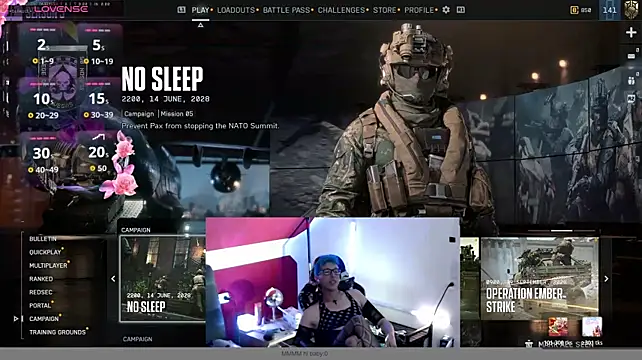Open the settings gear in the top menu

tap(446, 9)
